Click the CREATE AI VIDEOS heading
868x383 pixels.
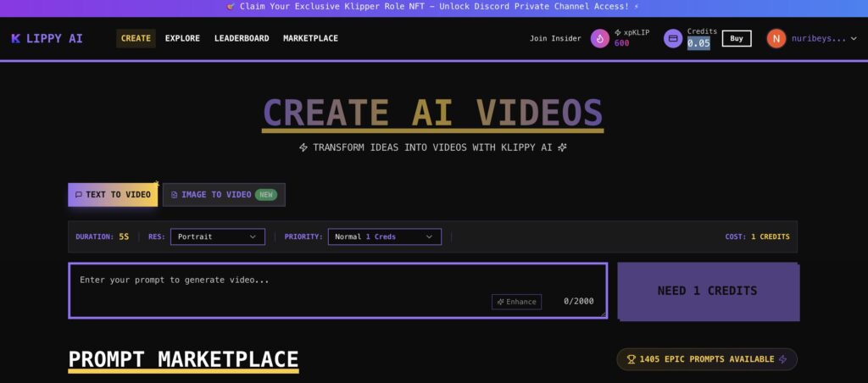click(432, 113)
